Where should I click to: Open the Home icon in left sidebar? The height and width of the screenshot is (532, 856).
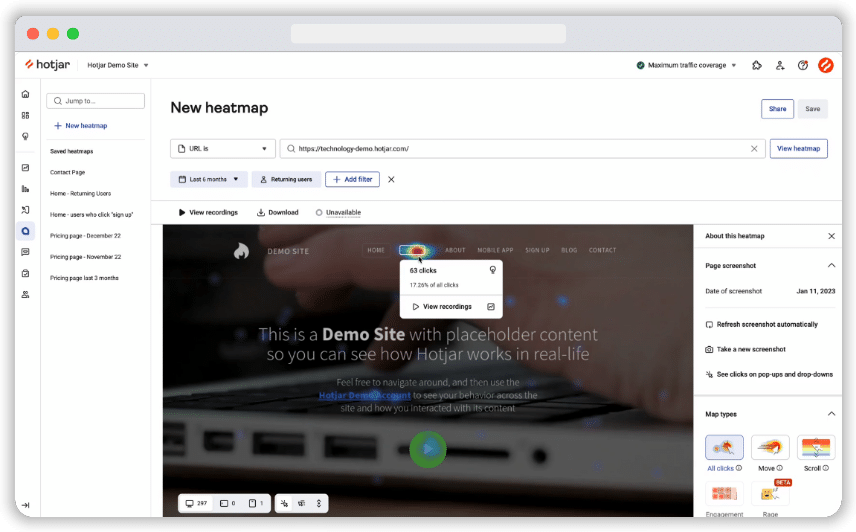[26, 94]
